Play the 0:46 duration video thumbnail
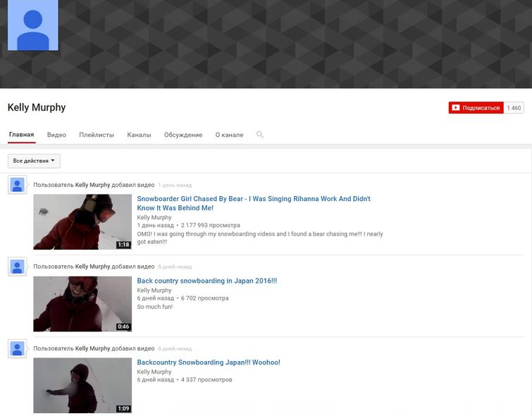 pos(82,303)
